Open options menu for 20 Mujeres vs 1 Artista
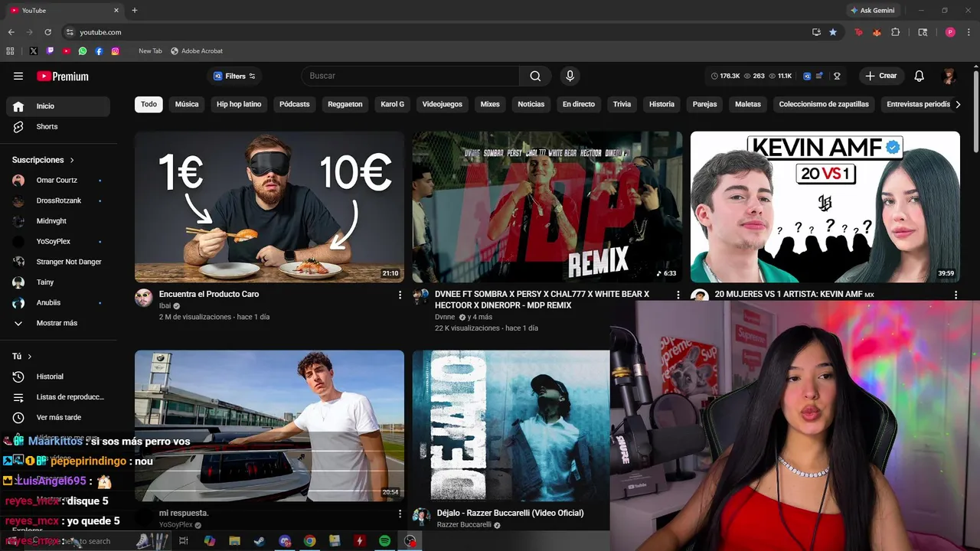The height and width of the screenshot is (551, 980). pos(955,295)
